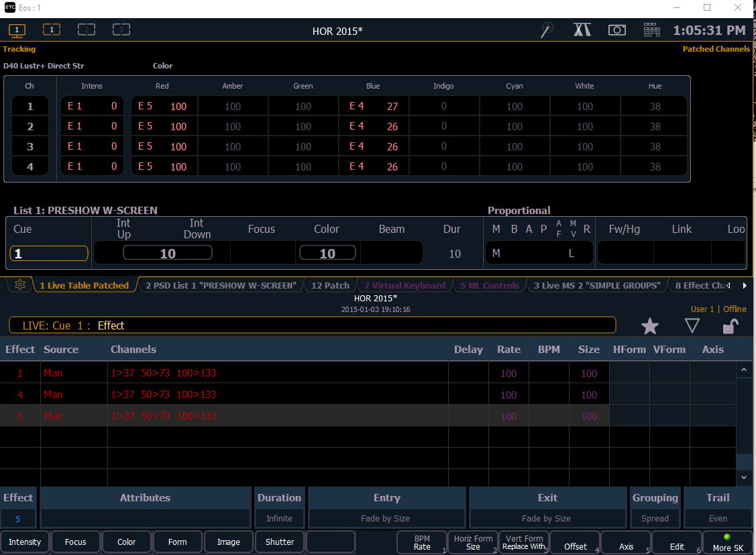
Task: Click the Int Up time value 10
Action: pos(167,253)
